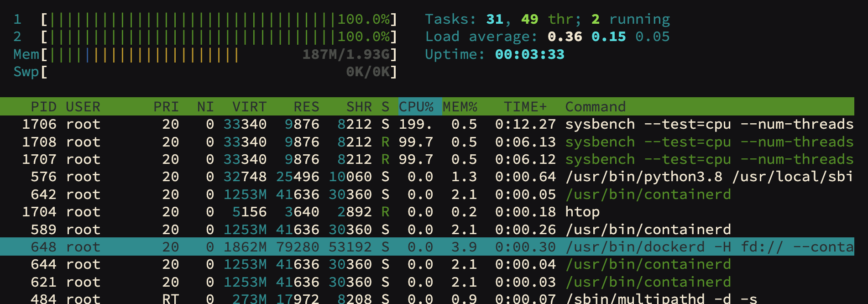Image resolution: width=868 pixels, height=304 pixels.
Task: Click the Tasks count line
Action: tap(547, 19)
